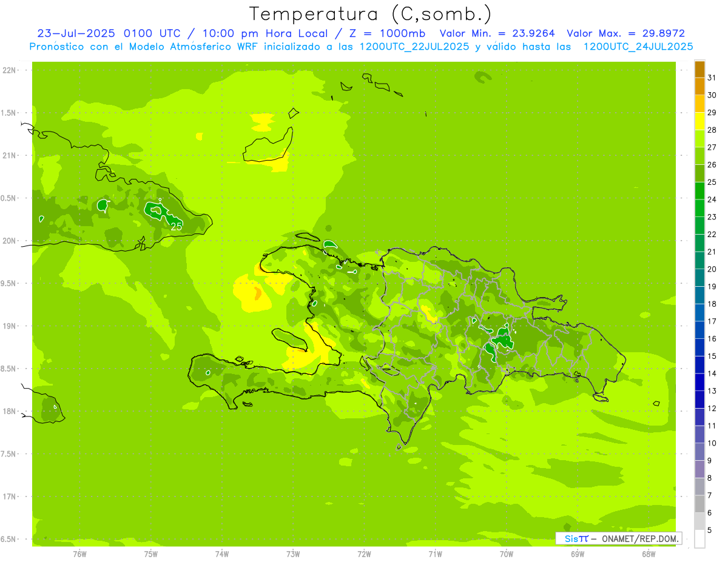Click the legend value '26'
Viewport: 728px width, 562px height.
click(x=712, y=164)
